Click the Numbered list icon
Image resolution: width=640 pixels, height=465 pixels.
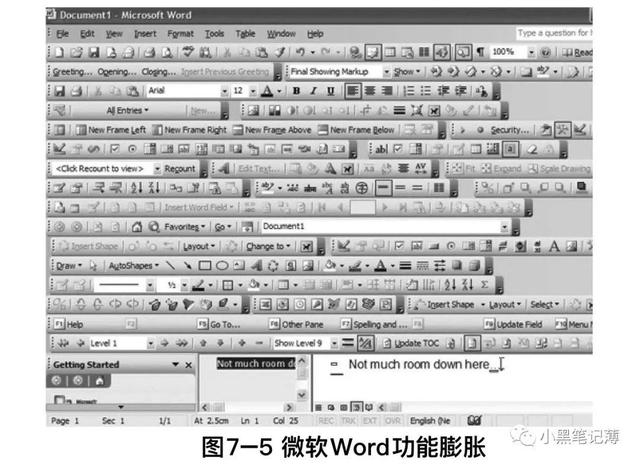(x=409, y=91)
